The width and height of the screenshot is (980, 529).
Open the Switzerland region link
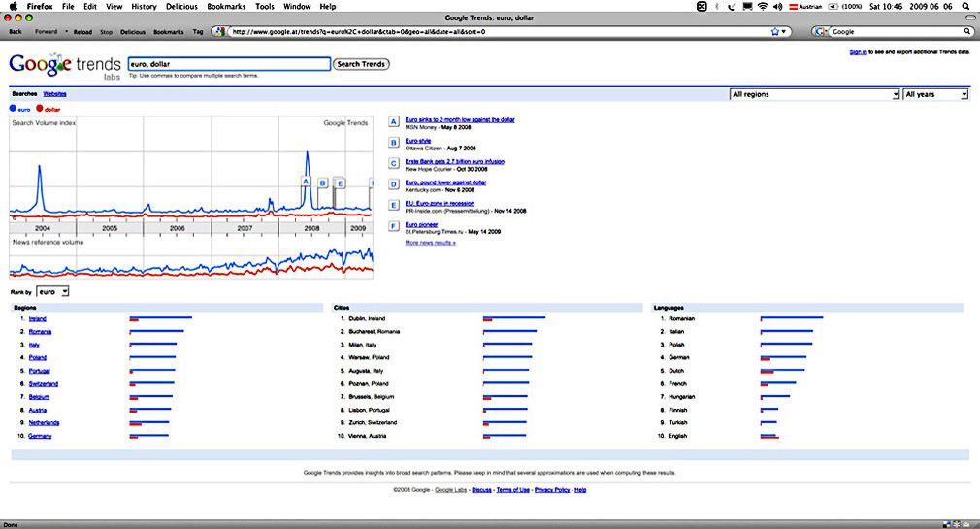43,384
